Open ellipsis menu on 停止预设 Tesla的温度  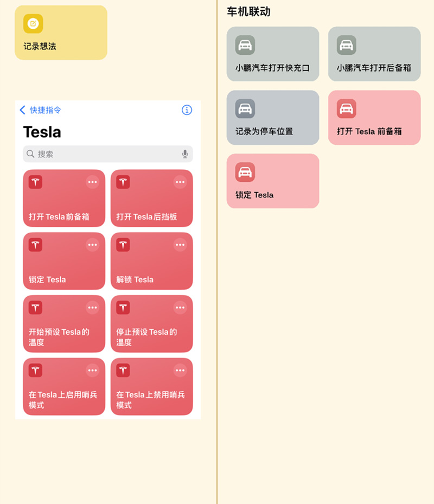pyautogui.click(x=180, y=308)
